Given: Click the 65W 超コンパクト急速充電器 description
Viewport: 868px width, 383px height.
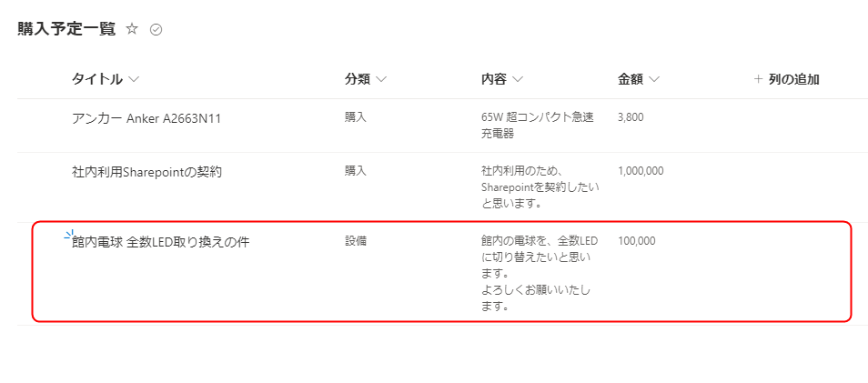Looking at the screenshot, I should click(x=538, y=126).
